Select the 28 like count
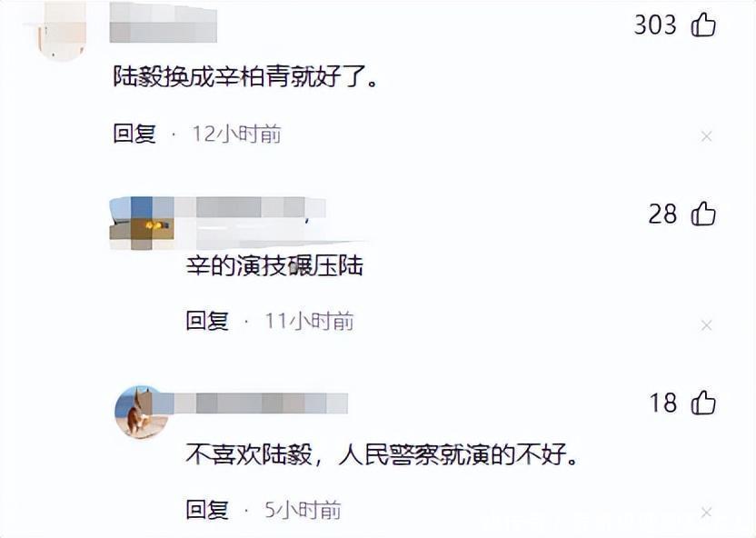The width and height of the screenshot is (756, 538). [x=662, y=214]
